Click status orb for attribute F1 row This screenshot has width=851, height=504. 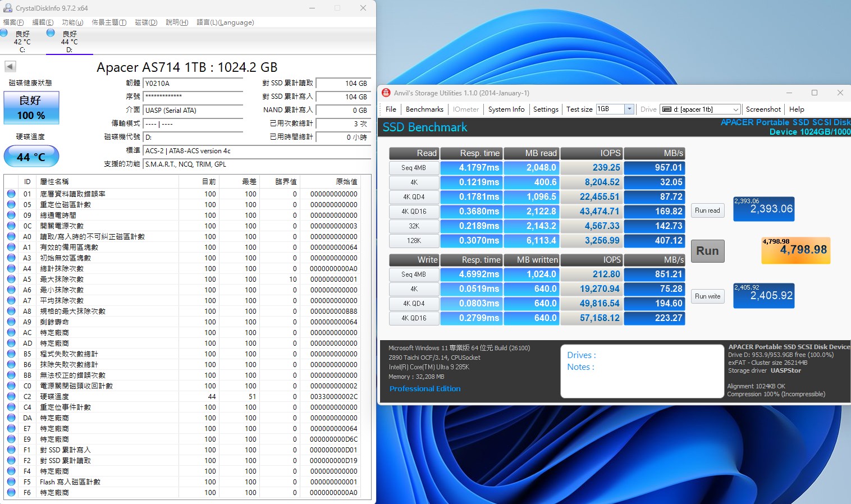pos(11,450)
